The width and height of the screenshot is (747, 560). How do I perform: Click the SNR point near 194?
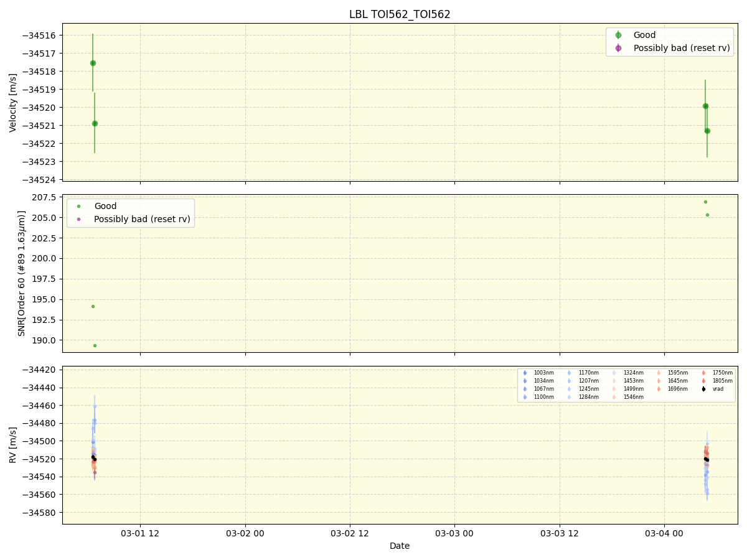(93, 306)
